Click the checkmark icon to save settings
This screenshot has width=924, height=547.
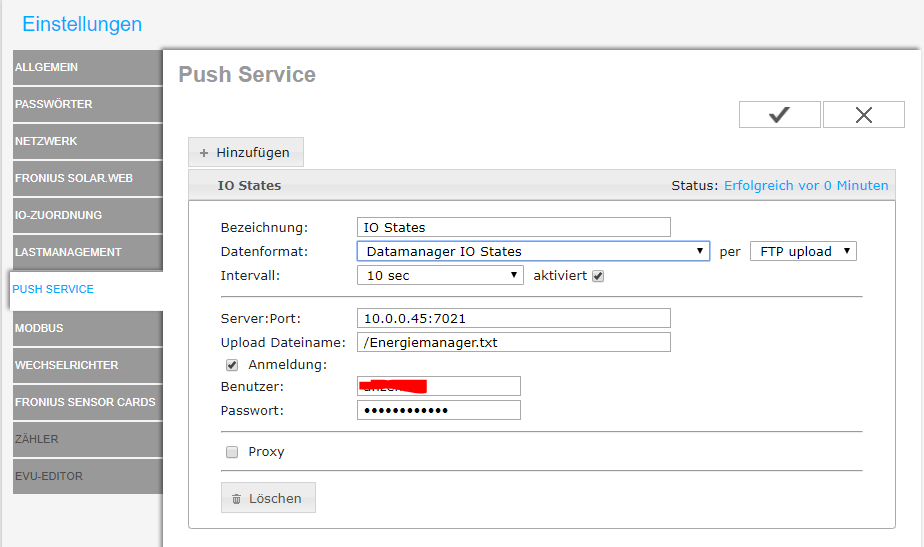click(779, 115)
